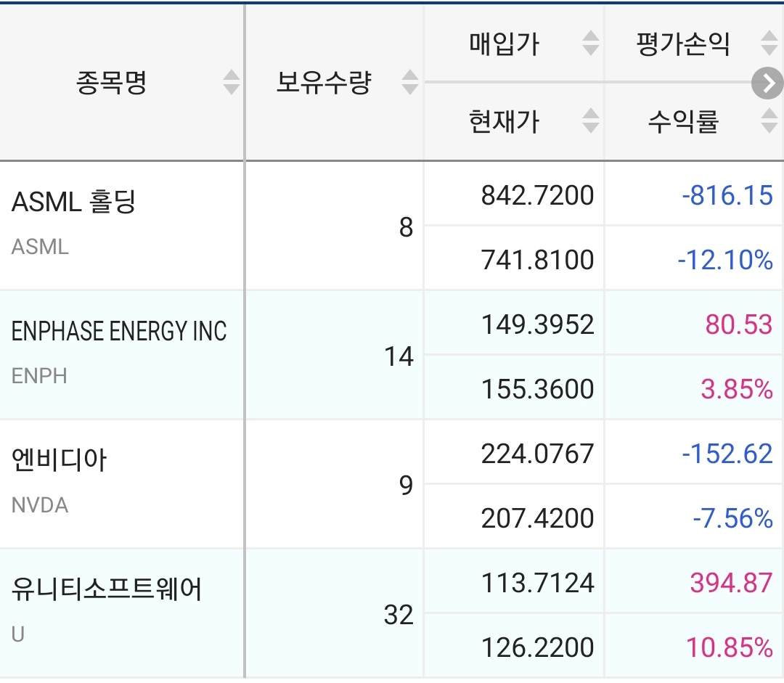Image resolution: width=784 pixels, height=683 pixels.
Task: Click NVDA current price 207.4200
Action: coord(537,518)
